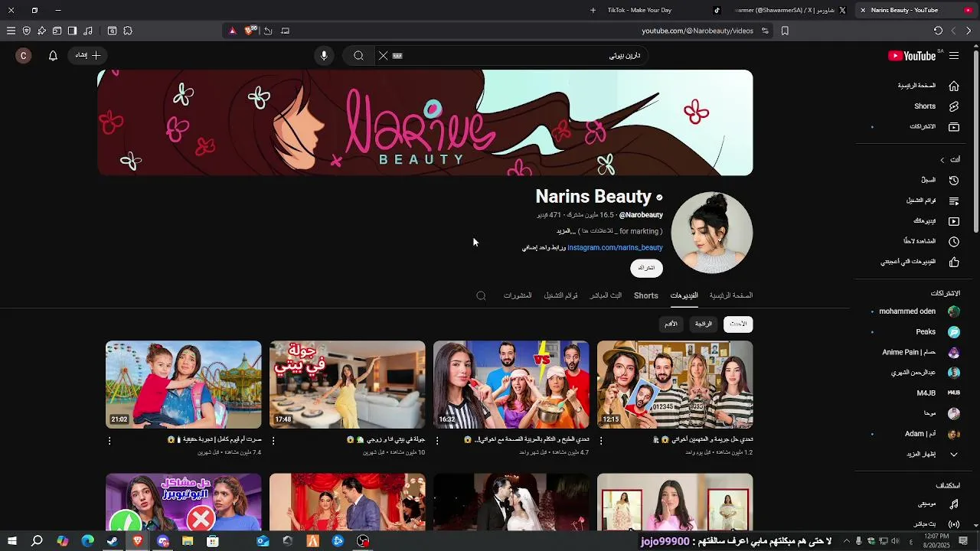The image size is (980, 551).
Task: Expand channel description 'more' link
Action: tap(566, 231)
